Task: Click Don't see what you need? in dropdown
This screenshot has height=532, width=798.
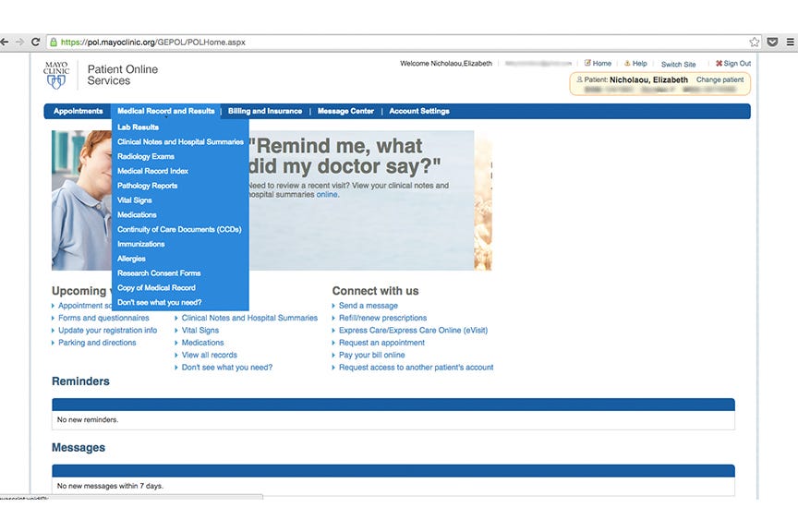Action: pos(159,302)
